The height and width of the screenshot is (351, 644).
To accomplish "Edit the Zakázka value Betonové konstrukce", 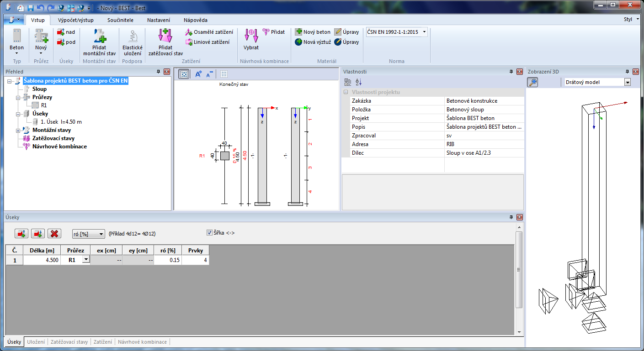I will [x=484, y=101].
